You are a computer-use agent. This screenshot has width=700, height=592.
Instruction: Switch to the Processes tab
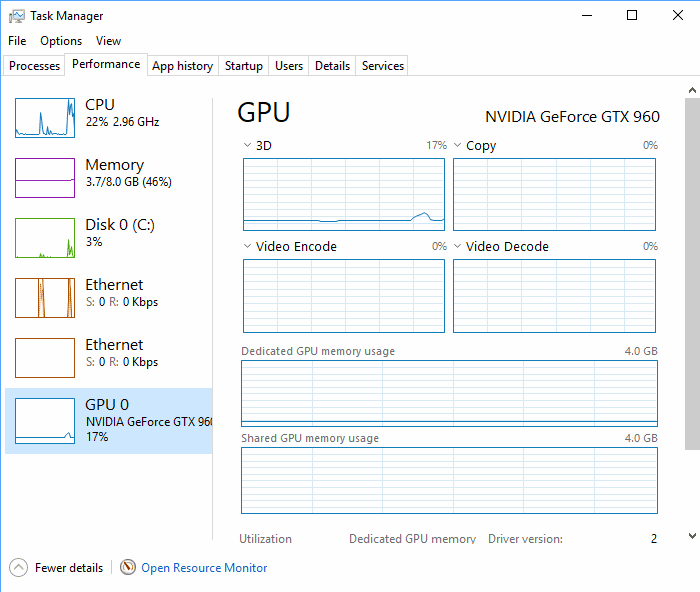click(x=35, y=66)
